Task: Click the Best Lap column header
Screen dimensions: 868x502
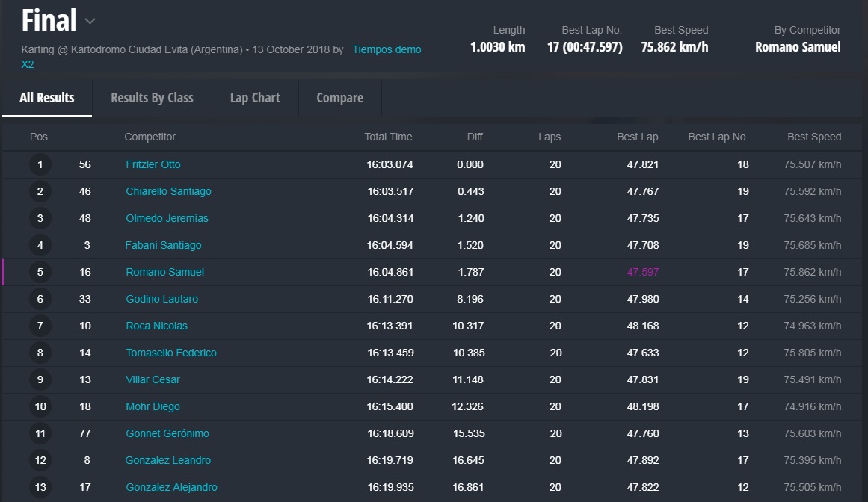Action: pyautogui.click(x=637, y=137)
